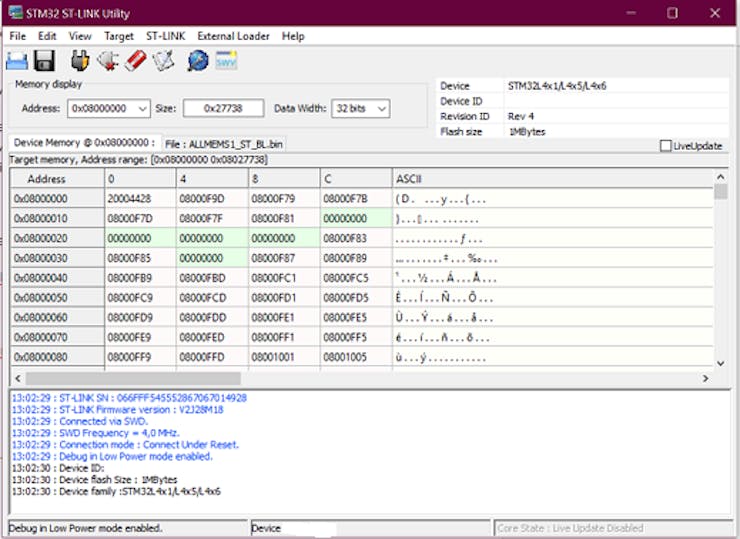Open the Edit menu

[x=47, y=36]
